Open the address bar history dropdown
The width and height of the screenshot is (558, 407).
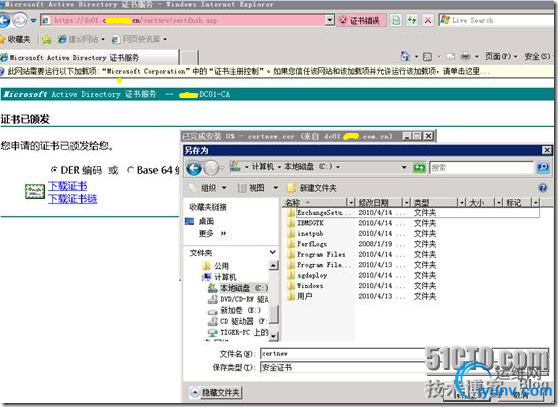pyautogui.click(x=330, y=20)
